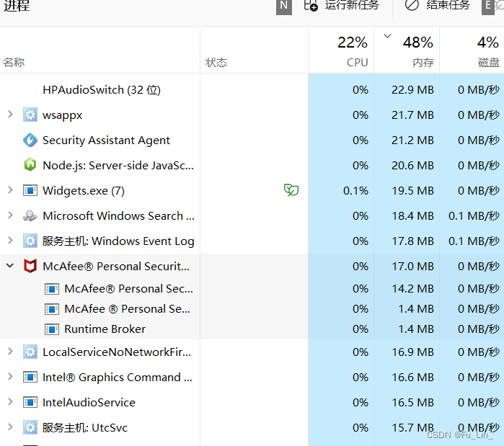Expand the Windows Event Log service host
504x446 pixels.
click(x=10, y=241)
